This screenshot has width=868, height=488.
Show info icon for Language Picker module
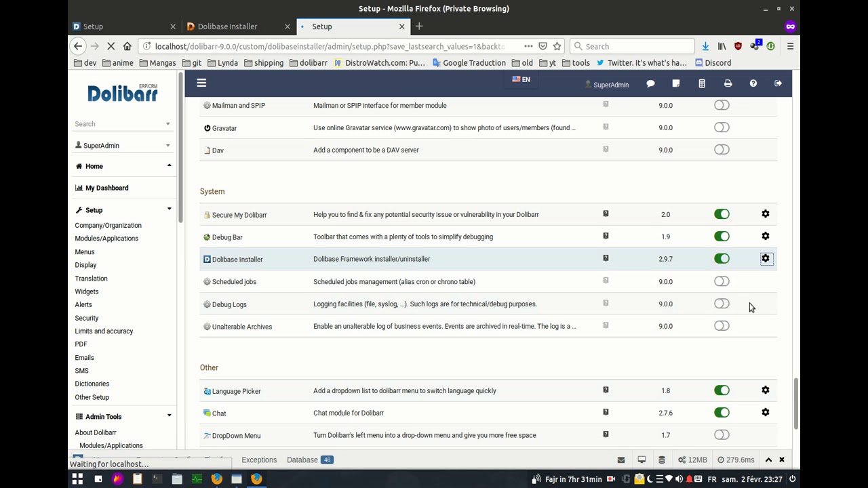pos(606,390)
